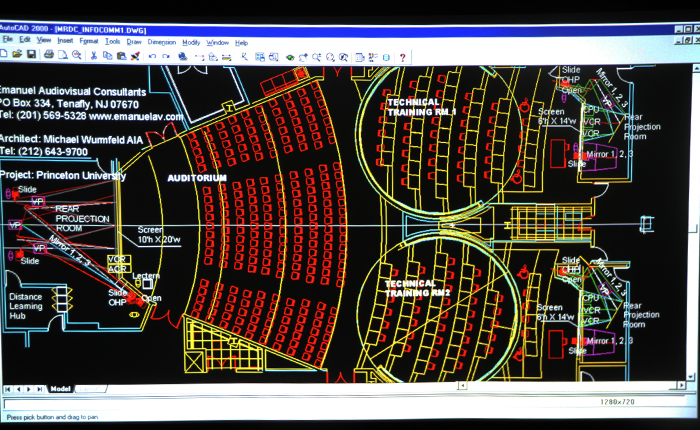Jump to first layout tab arrow button

point(8,389)
